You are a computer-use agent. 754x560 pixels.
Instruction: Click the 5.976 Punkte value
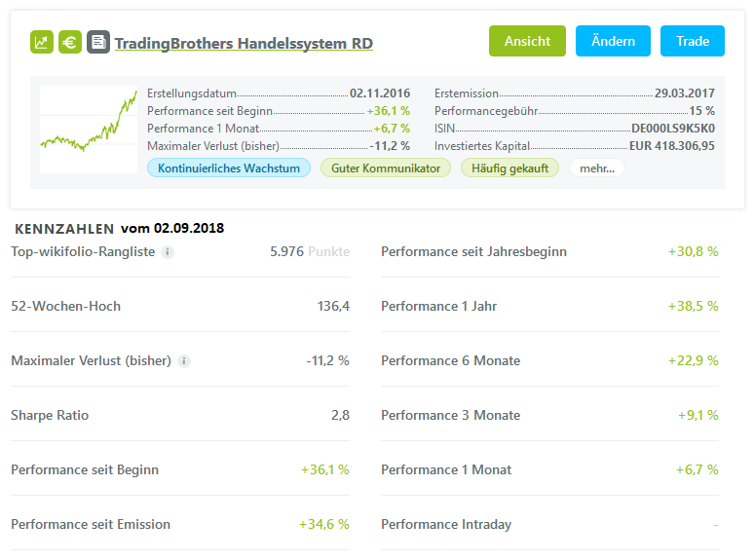point(310,252)
